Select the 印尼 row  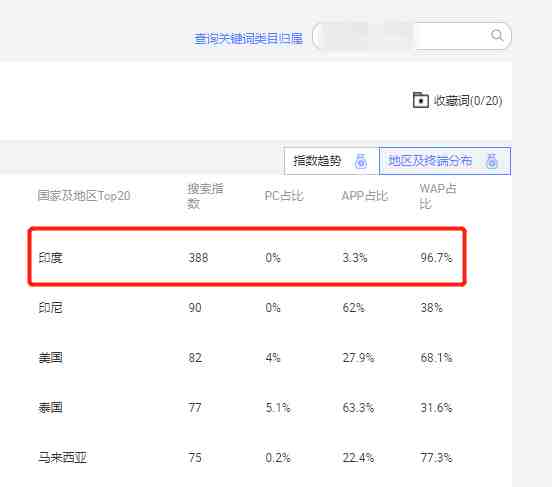click(247, 308)
